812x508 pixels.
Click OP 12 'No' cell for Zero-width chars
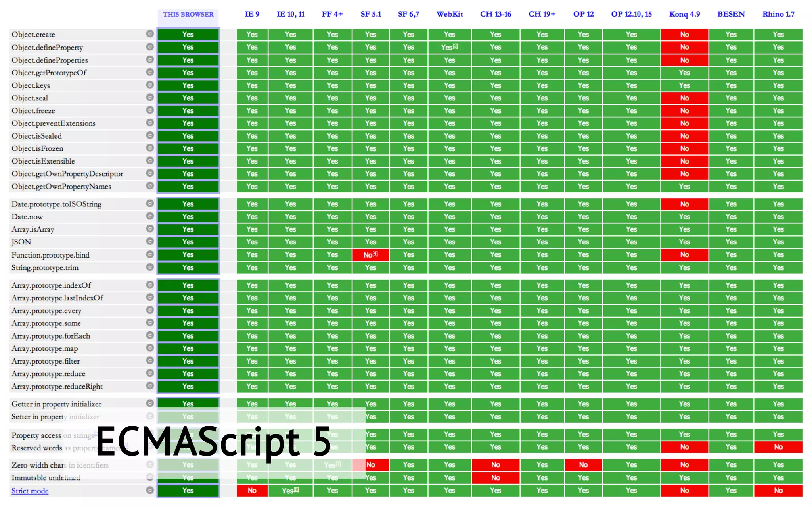coord(583,465)
